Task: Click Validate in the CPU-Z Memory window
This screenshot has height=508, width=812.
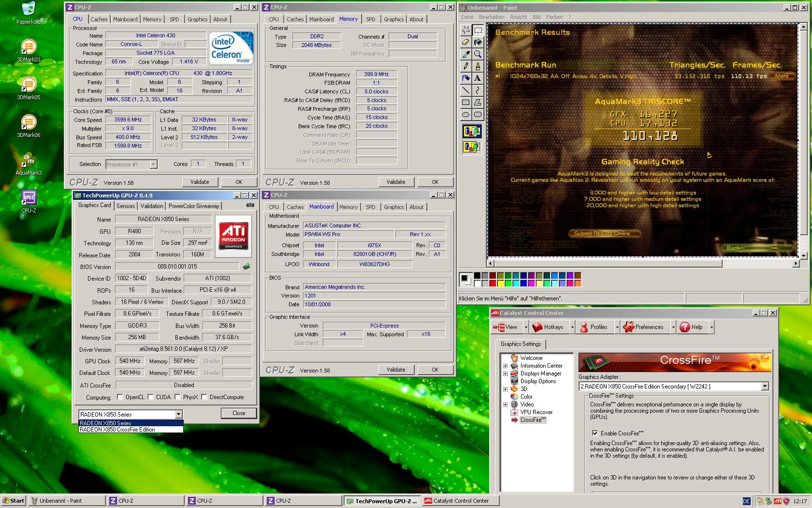Action: pos(396,182)
